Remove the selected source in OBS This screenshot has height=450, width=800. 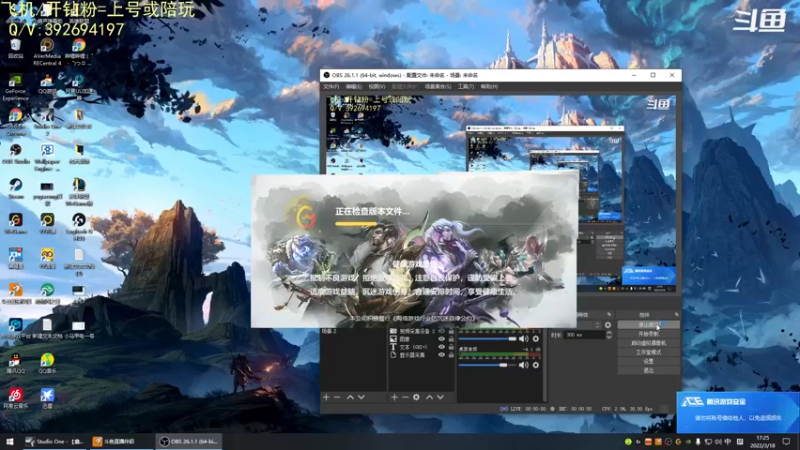point(405,397)
